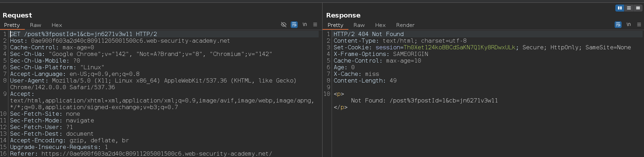This screenshot has height=157, width=644.
Task: Select the combined tabbed layout icon
Action: click(x=638, y=8)
